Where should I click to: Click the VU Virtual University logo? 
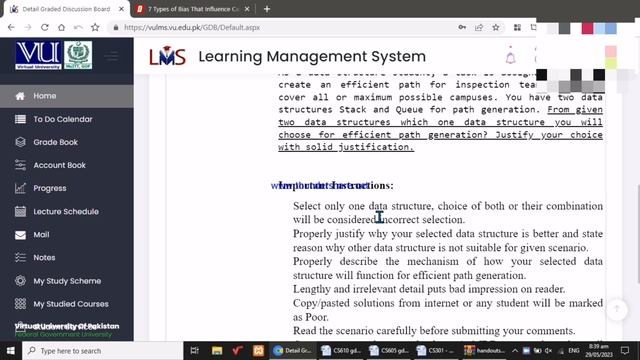pos(38,56)
